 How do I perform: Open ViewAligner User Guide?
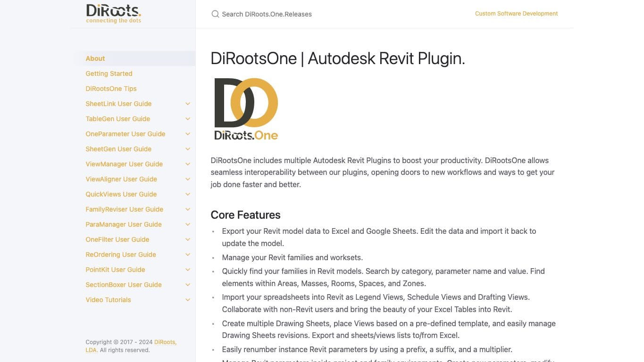pyautogui.click(x=121, y=179)
